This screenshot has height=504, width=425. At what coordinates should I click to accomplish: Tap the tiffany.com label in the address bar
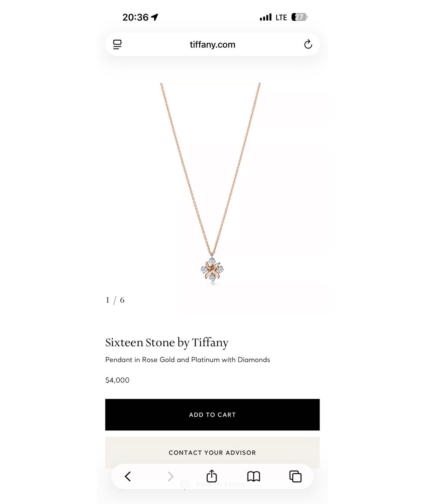[213, 44]
